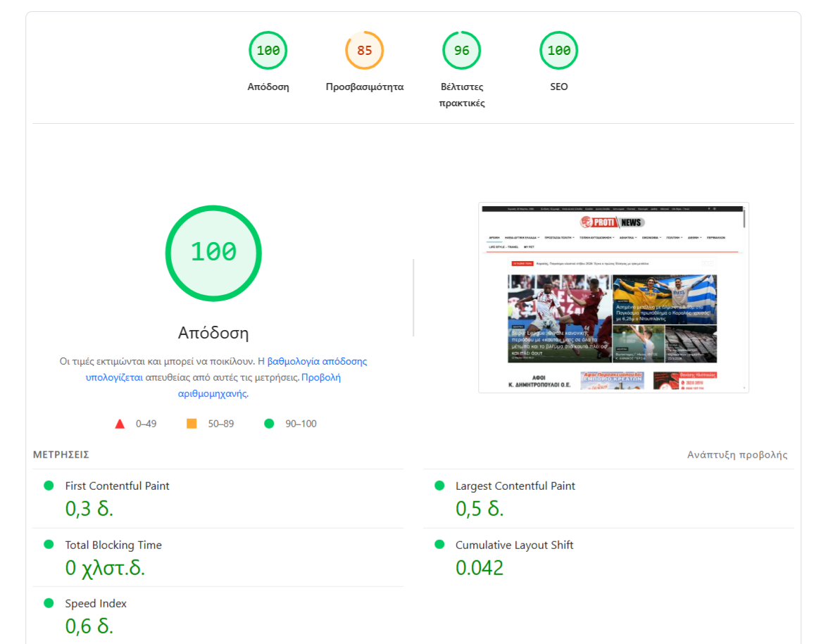
Task: Click the green circle 90–100 legend icon
Action: pyautogui.click(x=268, y=424)
